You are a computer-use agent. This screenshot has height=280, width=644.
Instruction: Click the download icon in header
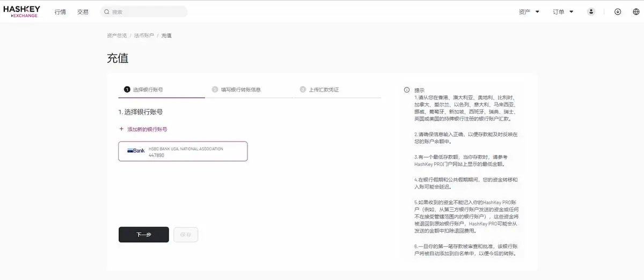618,12
